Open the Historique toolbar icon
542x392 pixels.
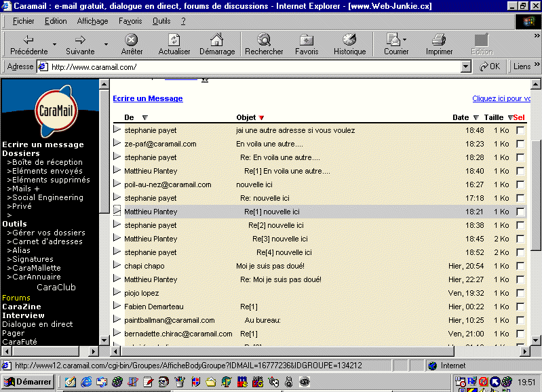click(x=349, y=40)
